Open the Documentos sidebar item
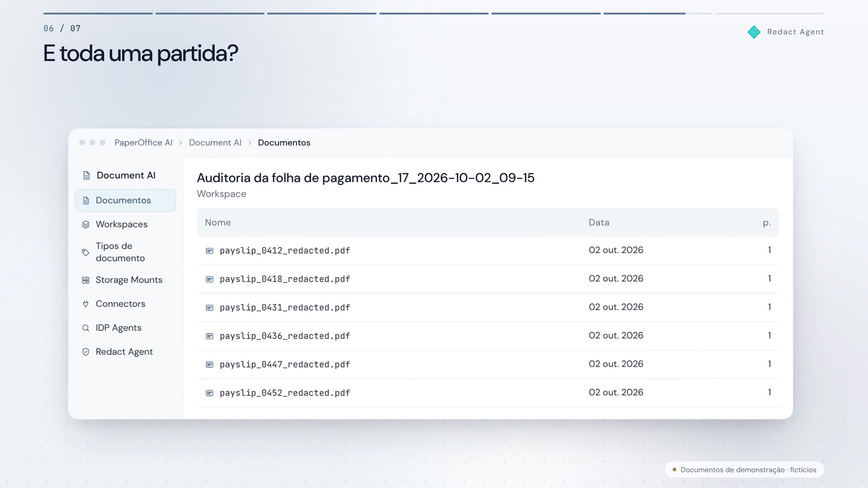 pos(125,201)
